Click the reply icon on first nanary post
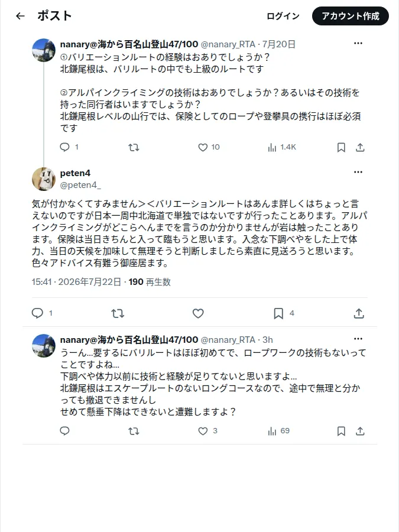Viewport: 399px width, 532px height. point(64,147)
